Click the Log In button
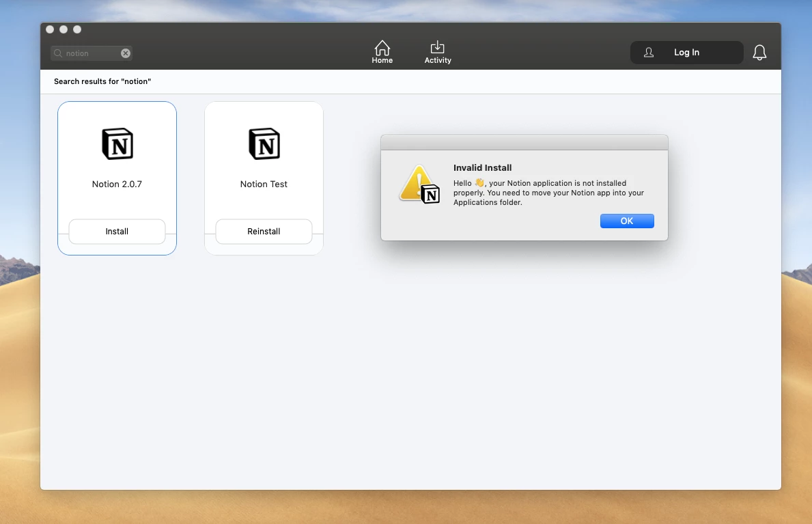 [x=686, y=53]
